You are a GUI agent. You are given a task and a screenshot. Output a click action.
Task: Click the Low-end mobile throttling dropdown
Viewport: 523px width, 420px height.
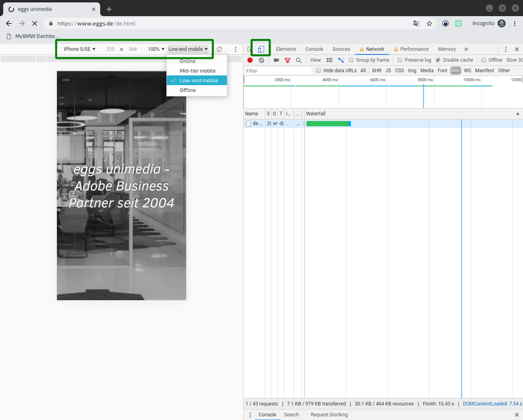(x=188, y=49)
